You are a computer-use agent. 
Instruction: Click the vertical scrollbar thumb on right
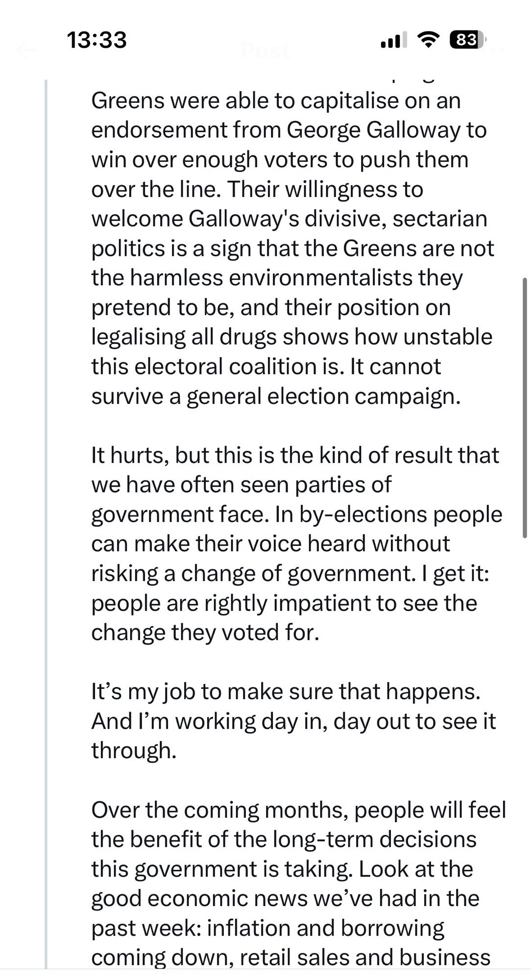coord(525,407)
